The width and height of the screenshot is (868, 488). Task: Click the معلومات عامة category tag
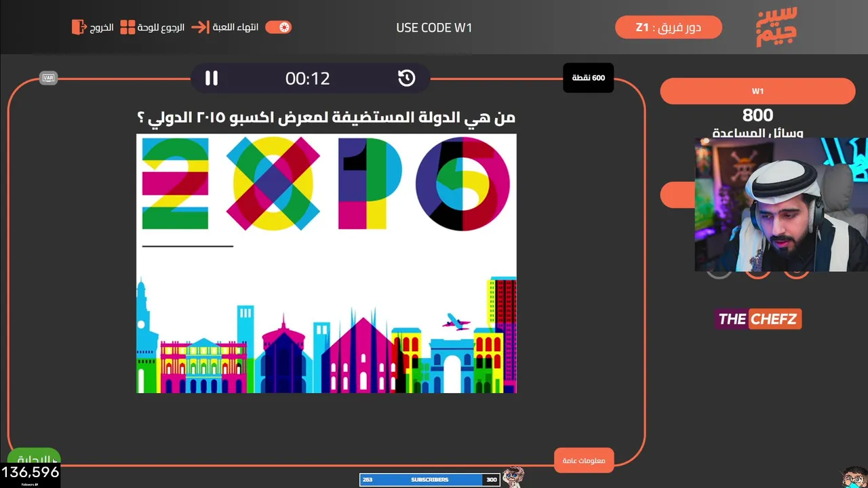click(584, 461)
